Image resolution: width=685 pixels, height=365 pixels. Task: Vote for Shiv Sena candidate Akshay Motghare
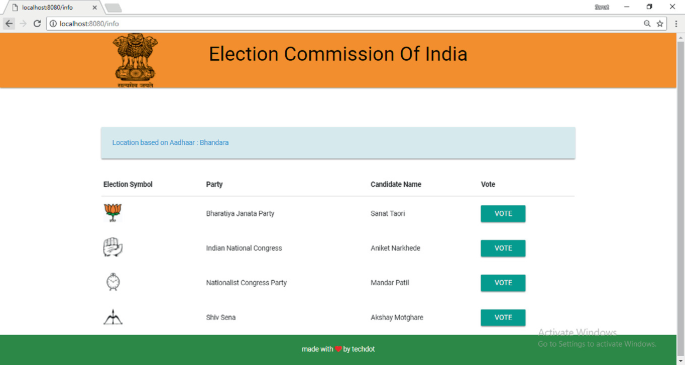(503, 317)
